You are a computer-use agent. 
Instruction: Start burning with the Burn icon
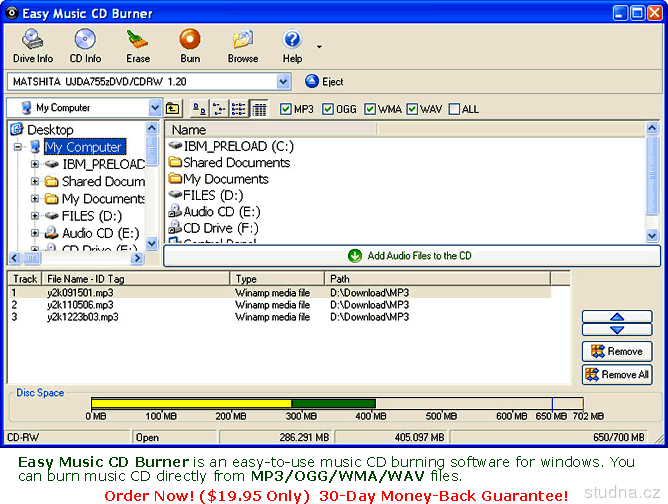click(x=190, y=45)
